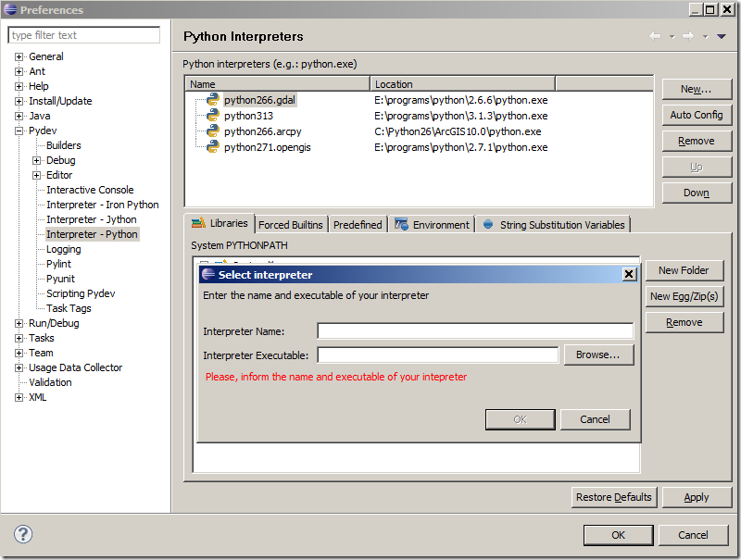The width and height of the screenshot is (741, 560).
Task: Confirm Preferences with the OK button
Action: tap(618, 535)
